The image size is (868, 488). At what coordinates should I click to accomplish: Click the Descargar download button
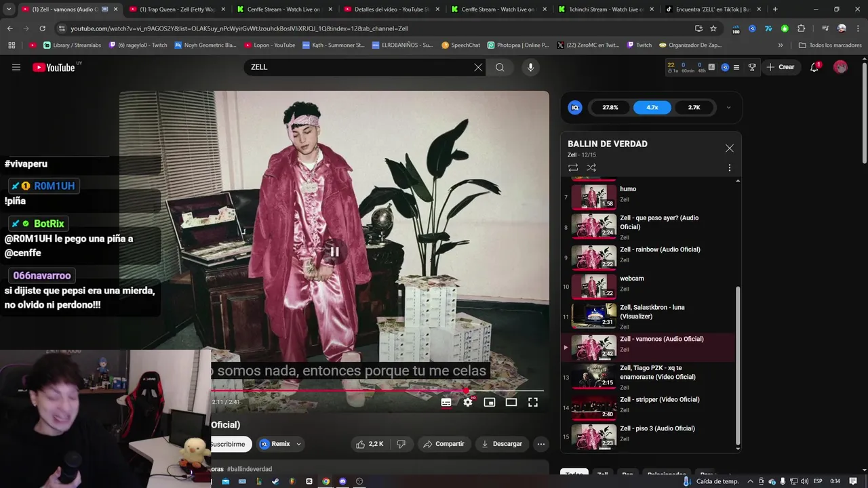pos(501,444)
